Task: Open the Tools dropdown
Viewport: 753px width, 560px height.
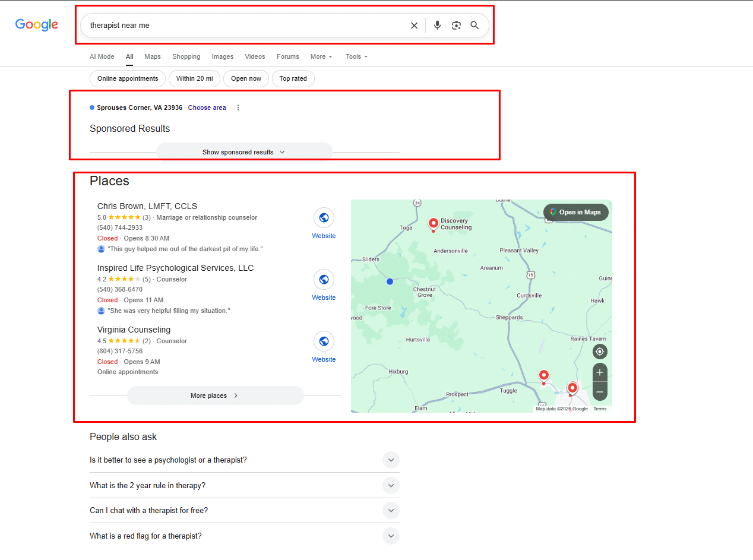Action: tap(357, 56)
